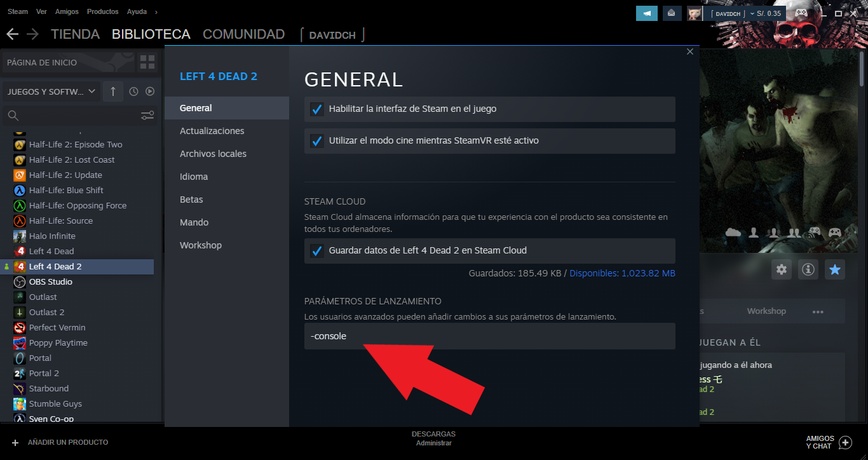Switch to Archivos locales tab
868x460 pixels.
[x=226, y=154]
